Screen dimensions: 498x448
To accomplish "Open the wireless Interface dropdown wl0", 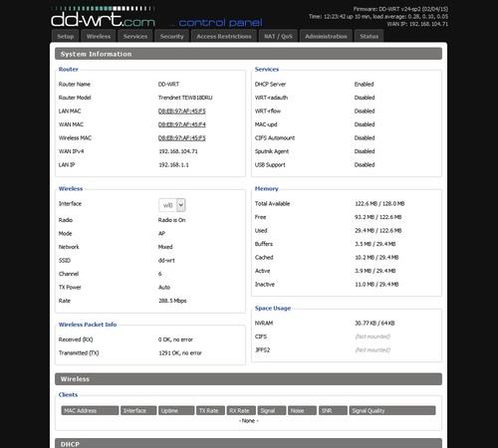I will pos(172,205).
